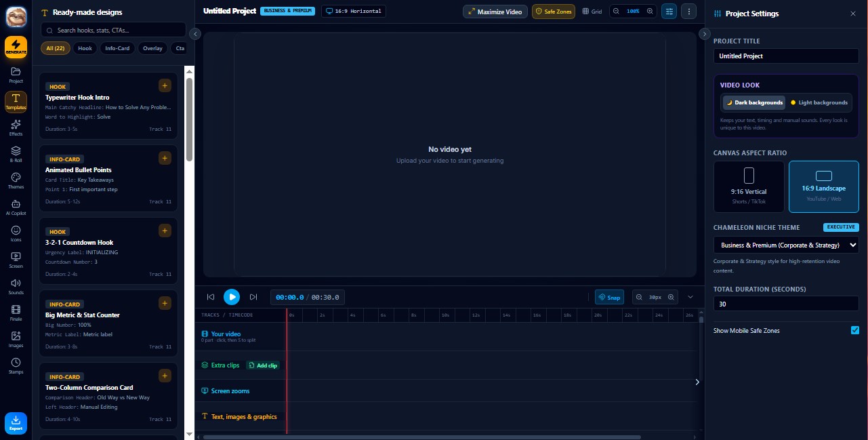
Task: Select Dark backgrounds video look
Action: [x=754, y=102]
